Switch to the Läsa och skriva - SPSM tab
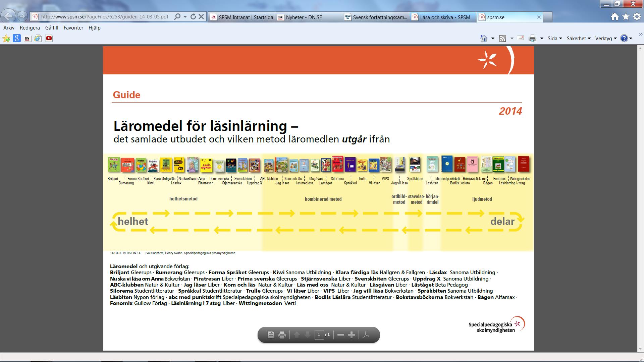This screenshot has width=644, height=362. click(443, 17)
